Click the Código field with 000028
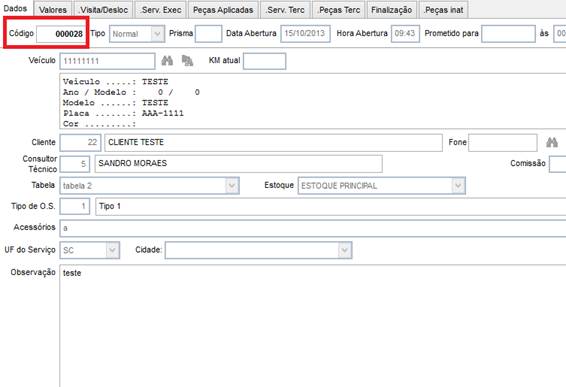 [61, 34]
